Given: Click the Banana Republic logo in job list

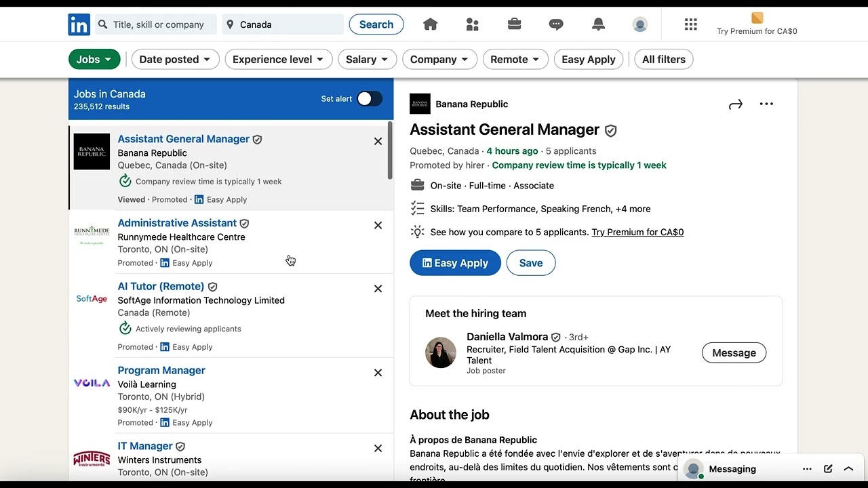Looking at the screenshot, I should pyautogui.click(x=92, y=151).
